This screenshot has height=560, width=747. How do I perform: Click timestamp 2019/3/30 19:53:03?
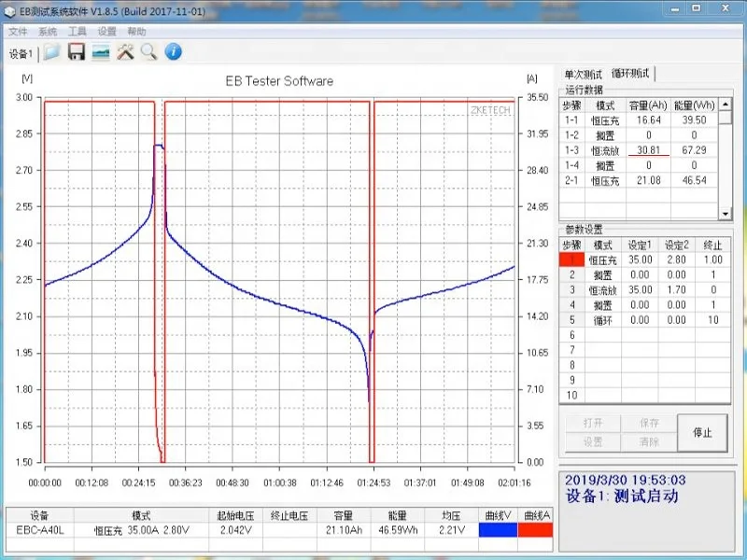pos(625,480)
